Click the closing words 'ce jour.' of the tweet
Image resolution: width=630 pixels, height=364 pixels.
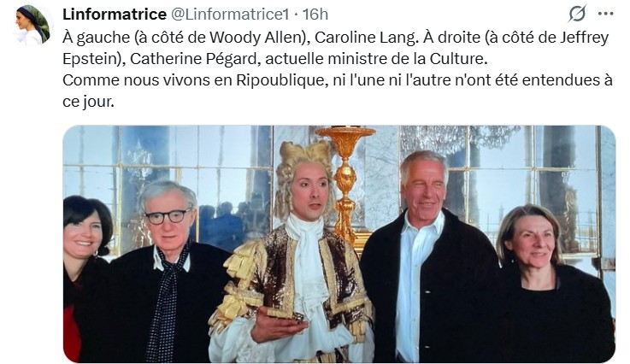[x=88, y=102]
